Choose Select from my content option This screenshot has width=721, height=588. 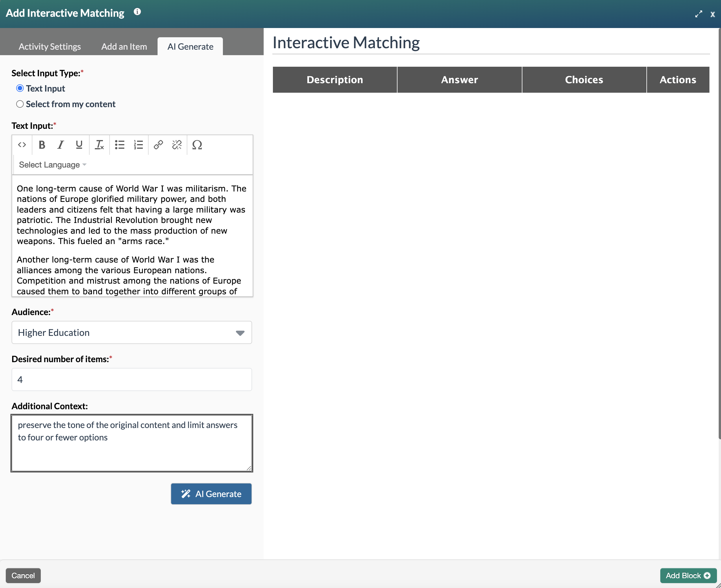[x=20, y=104]
